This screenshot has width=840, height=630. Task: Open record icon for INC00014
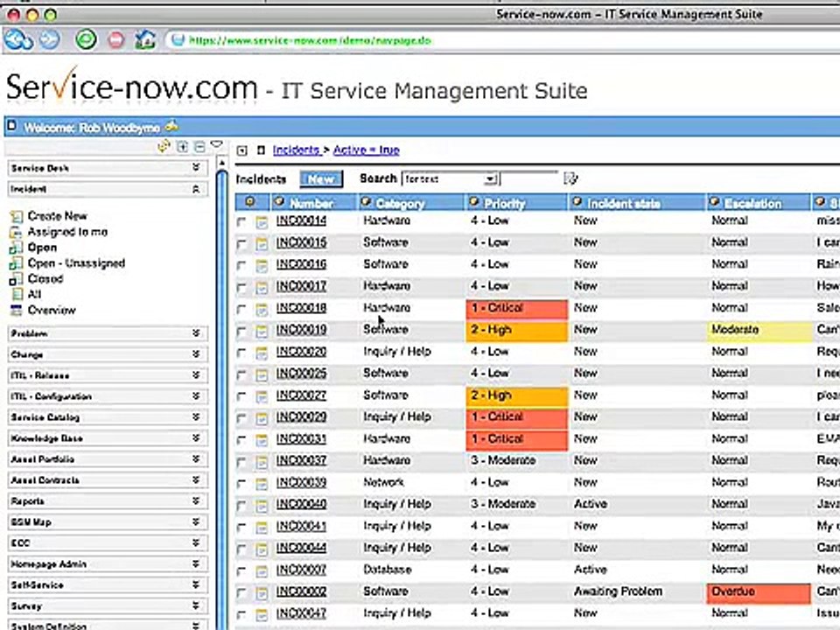[262, 221]
